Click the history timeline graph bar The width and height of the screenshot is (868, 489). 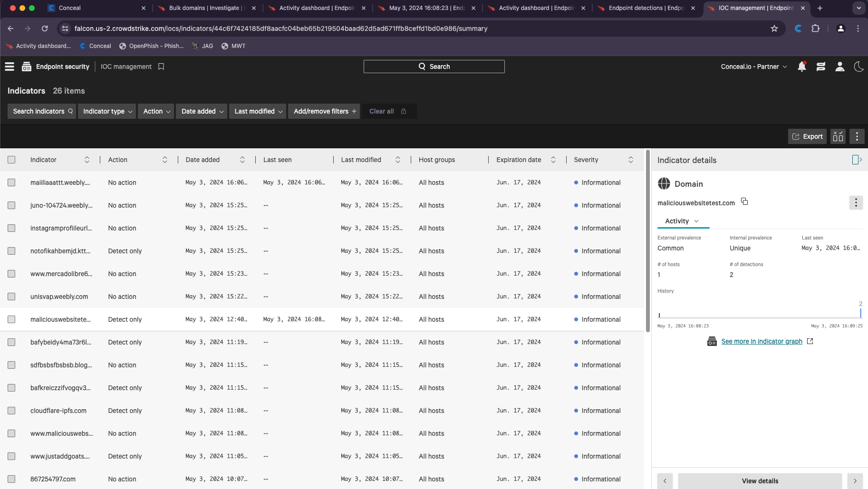click(x=860, y=313)
